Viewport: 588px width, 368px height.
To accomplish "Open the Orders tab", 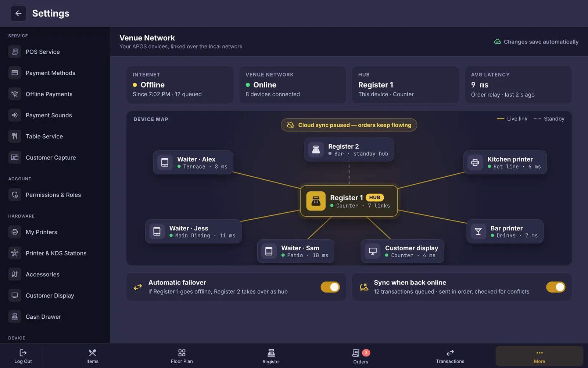I will [x=361, y=356].
